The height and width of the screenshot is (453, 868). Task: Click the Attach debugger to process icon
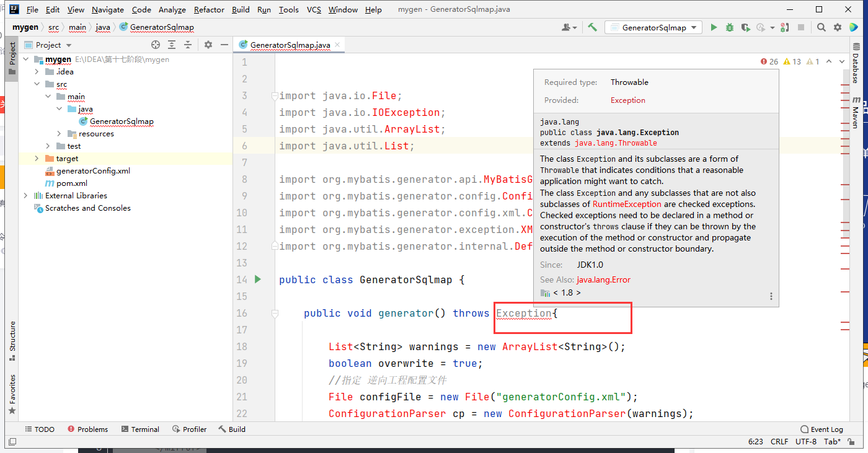pos(785,27)
